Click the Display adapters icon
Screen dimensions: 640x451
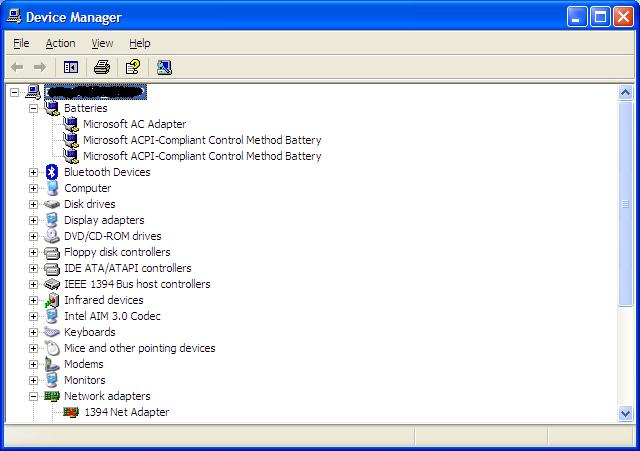pos(52,220)
